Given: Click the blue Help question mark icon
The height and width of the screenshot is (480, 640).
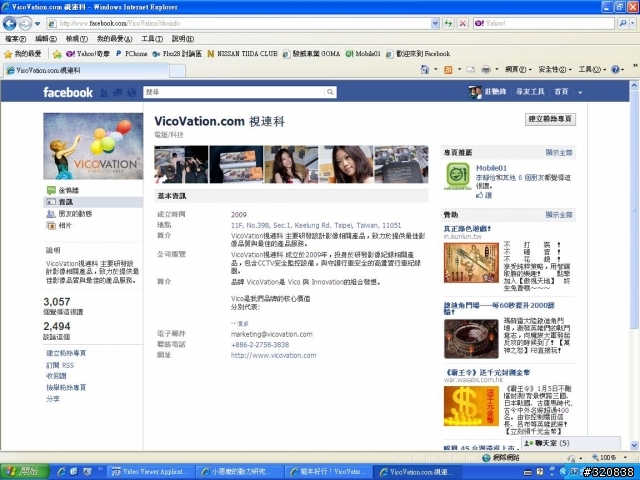Looking at the screenshot, I should [x=615, y=69].
